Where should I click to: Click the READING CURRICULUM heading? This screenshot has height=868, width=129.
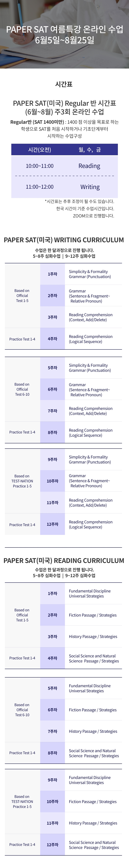(x=64, y=560)
